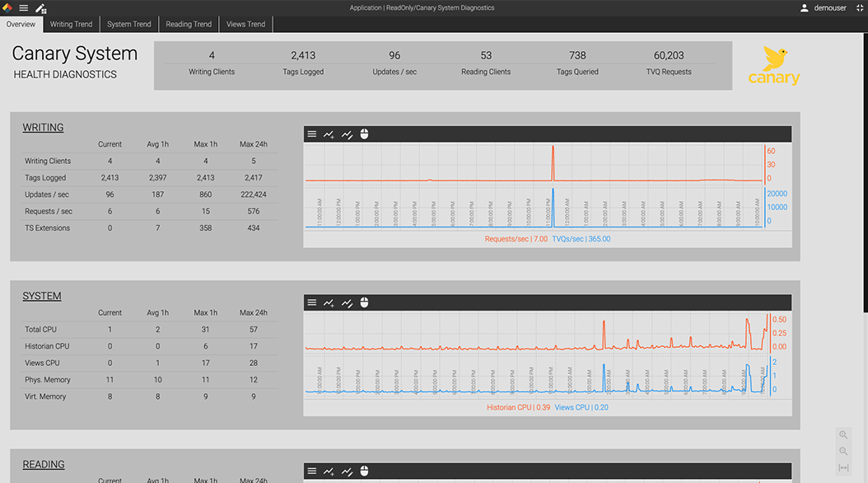The height and width of the screenshot is (483, 868).
Task: Click the TVQs/sec legend label
Action: pos(581,239)
